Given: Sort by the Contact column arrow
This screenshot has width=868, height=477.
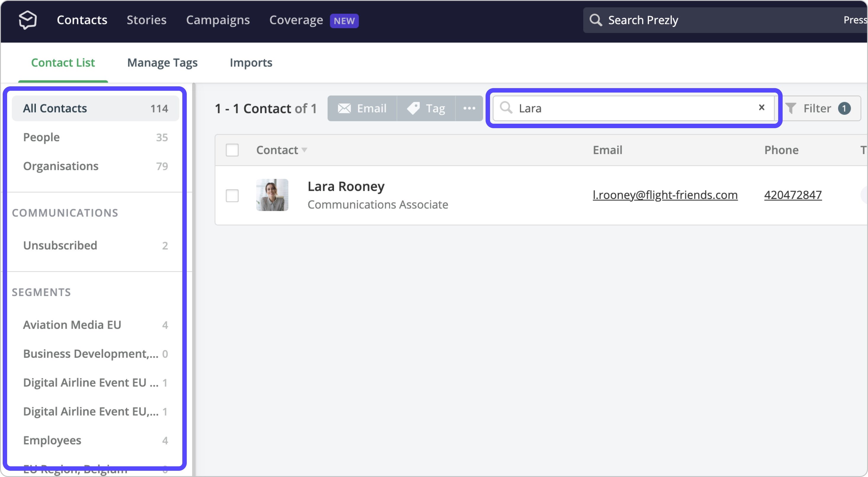Looking at the screenshot, I should pos(304,150).
